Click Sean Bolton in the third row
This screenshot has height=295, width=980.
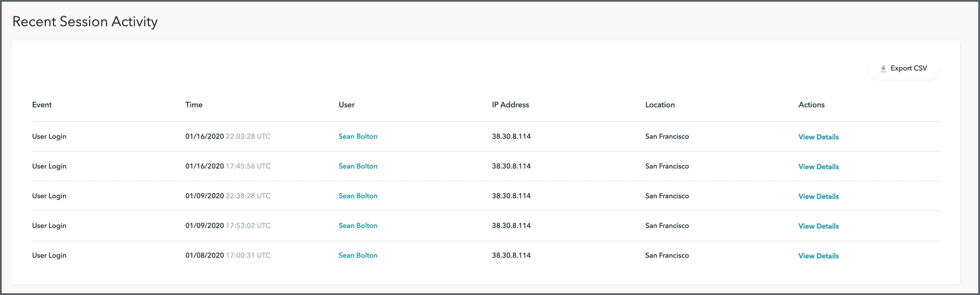[358, 196]
